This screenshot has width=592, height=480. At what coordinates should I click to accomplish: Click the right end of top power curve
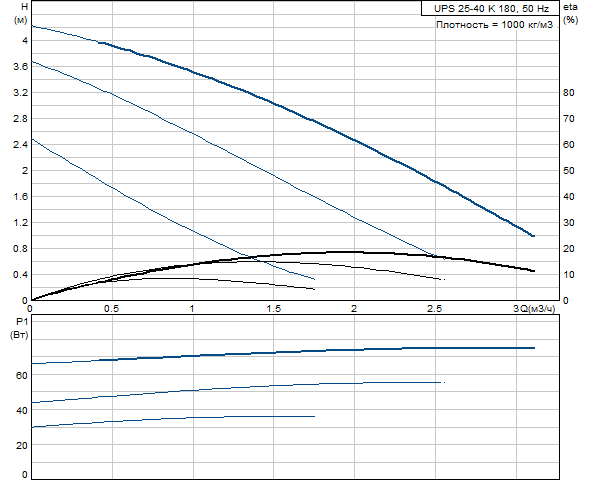[x=534, y=348]
